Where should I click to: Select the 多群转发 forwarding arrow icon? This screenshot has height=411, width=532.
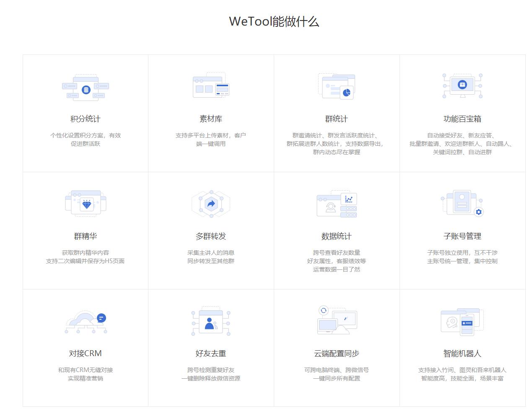(x=210, y=204)
